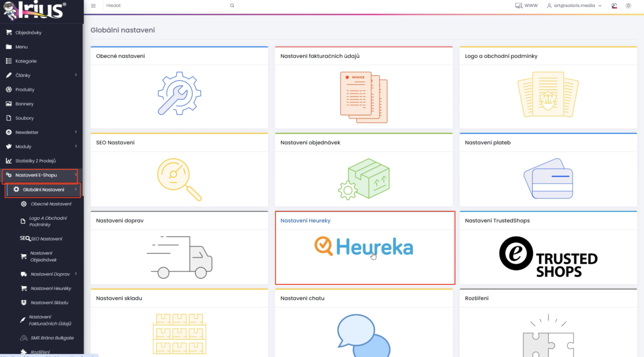Click the SEO magnifier illustration
This screenshot has width=644, height=357.
(179, 180)
